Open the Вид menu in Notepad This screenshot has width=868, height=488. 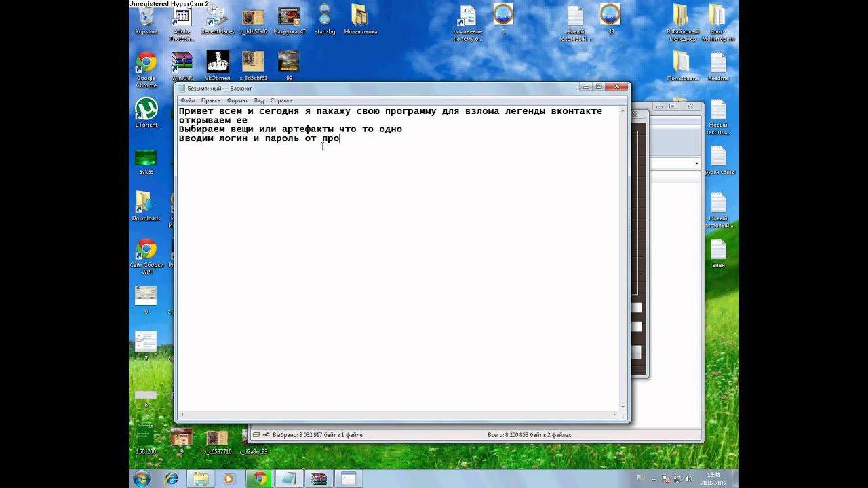pyautogui.click(x=259, y=100)
